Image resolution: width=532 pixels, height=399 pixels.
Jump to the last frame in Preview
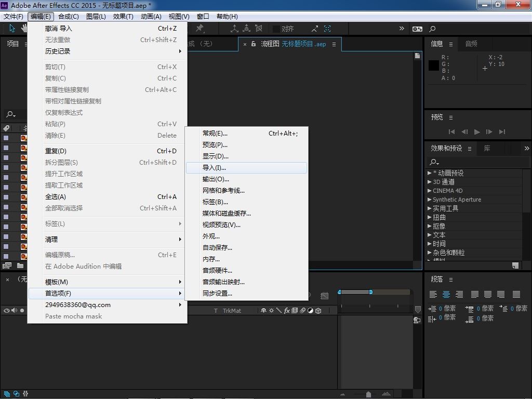pos(502,131)
